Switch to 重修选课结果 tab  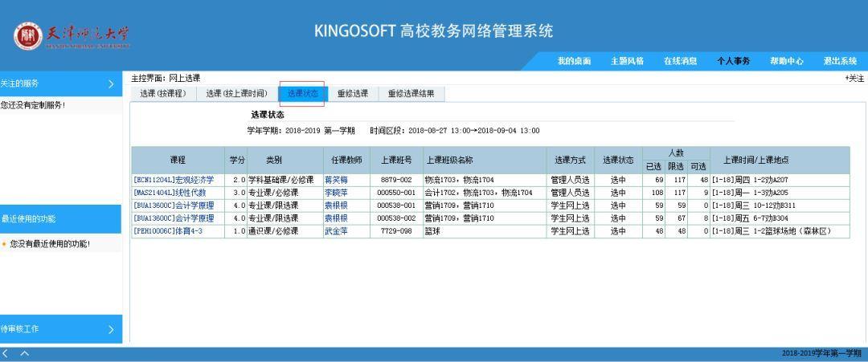411,93
